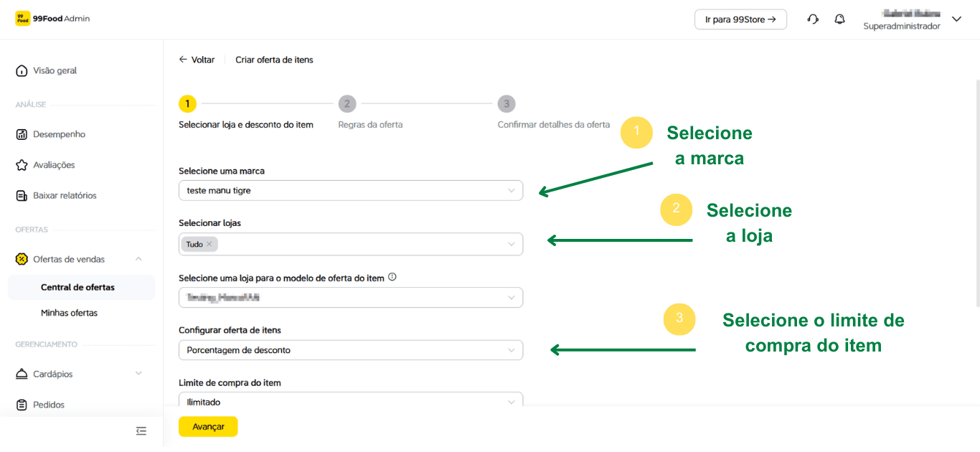Image resolution: width=980 pixels, height=452 pixels.
Task: Open Configurar oferta de itens dropdown
Action: pyautogui.click(x=350, y=350)
